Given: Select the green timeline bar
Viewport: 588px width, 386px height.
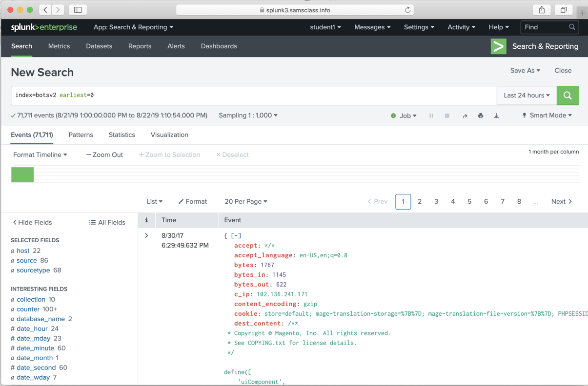Looking at the screenshot, I should 22,174.
